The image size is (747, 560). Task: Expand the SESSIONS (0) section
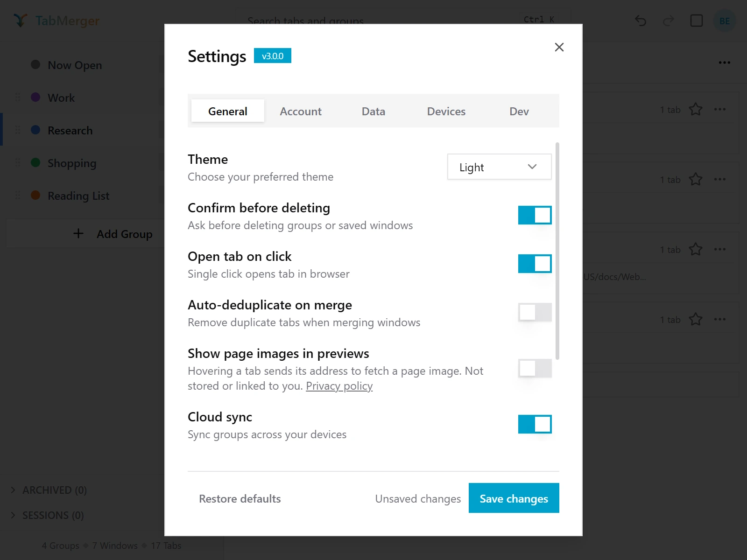[48, 515]
